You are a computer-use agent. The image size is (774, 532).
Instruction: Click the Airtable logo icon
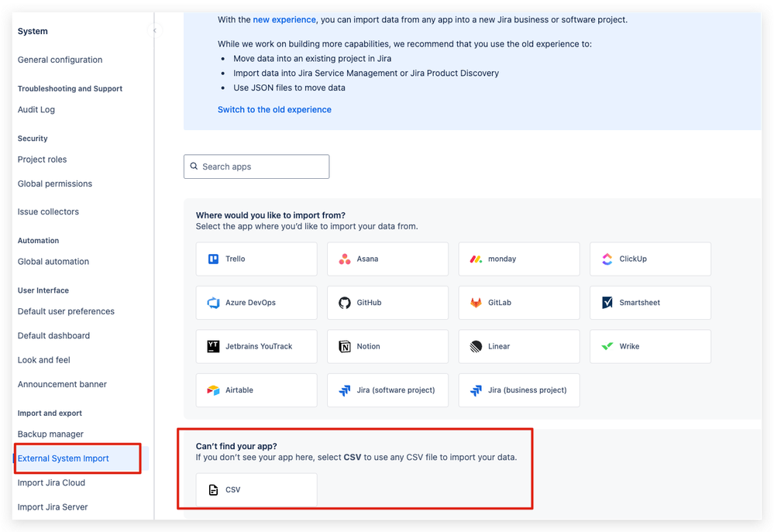213,390
